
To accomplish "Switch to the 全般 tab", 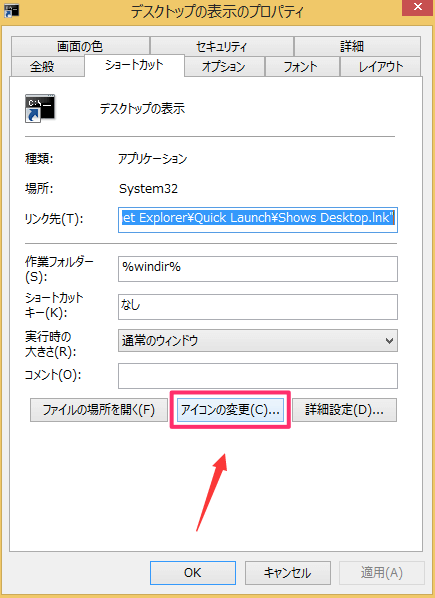I will [x=48, y=67].
